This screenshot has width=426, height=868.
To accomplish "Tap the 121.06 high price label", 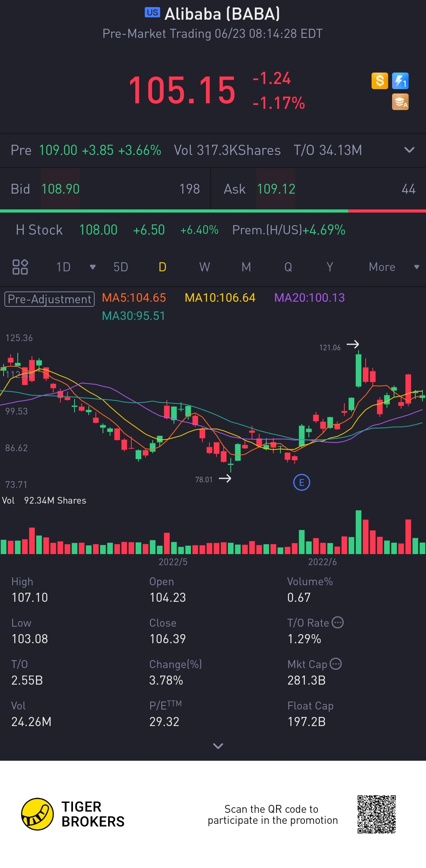I will pyautogui.click(x=330, y=347).
